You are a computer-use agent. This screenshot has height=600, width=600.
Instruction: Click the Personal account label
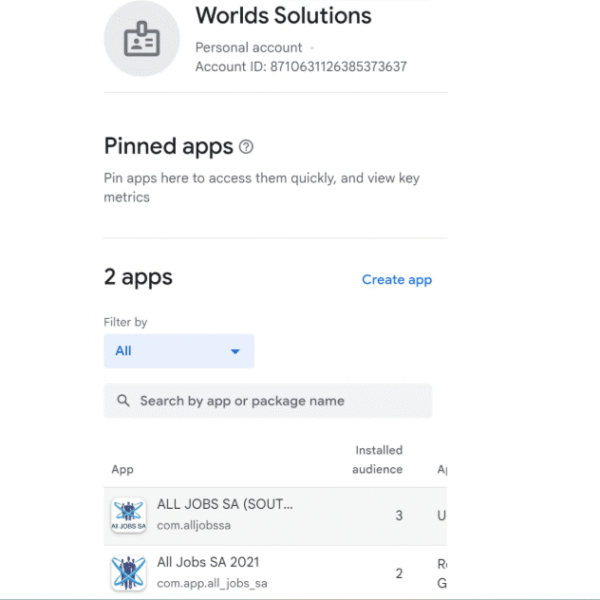pos(248,47)
